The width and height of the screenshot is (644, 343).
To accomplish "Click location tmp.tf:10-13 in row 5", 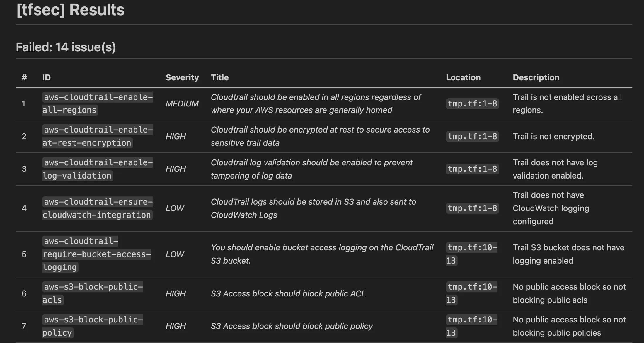I will (x=472, y=254).
